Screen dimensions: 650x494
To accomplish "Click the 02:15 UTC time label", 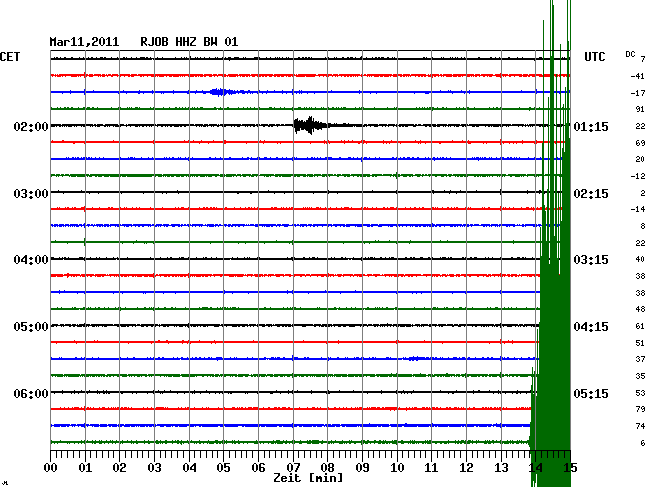I will (591, 194).
